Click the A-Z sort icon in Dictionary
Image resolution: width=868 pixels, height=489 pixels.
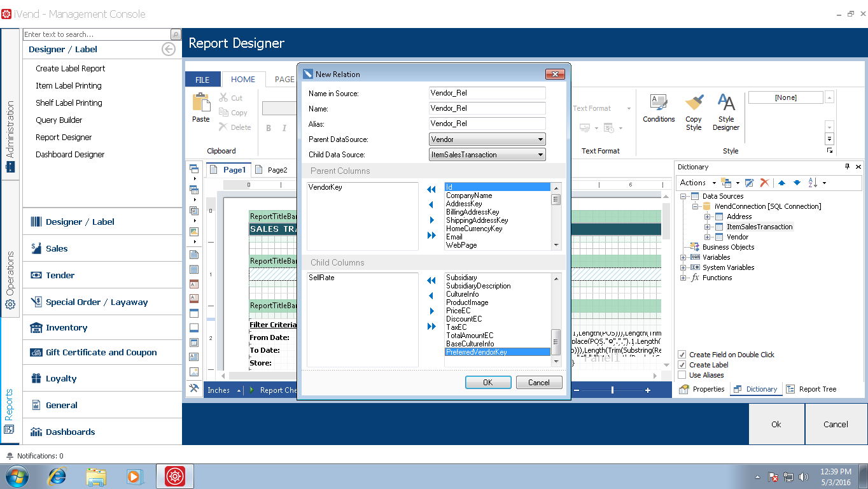click(813, 183)
